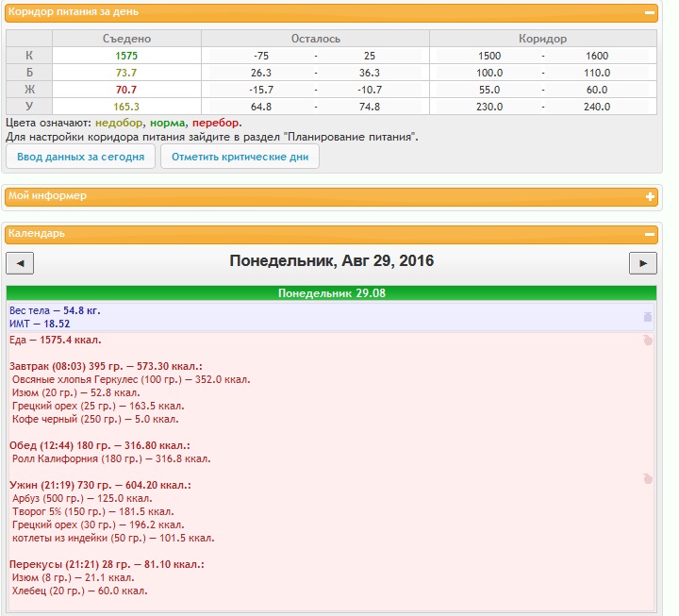The height and width of the screenshot is (616, 679).
Task: Click the 'Творог 5% (150 гр.)' entry
Action: tap(93, 511)
